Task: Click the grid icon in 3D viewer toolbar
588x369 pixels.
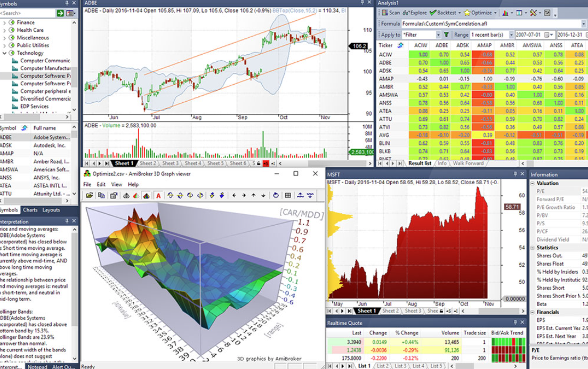Action: 288,195
